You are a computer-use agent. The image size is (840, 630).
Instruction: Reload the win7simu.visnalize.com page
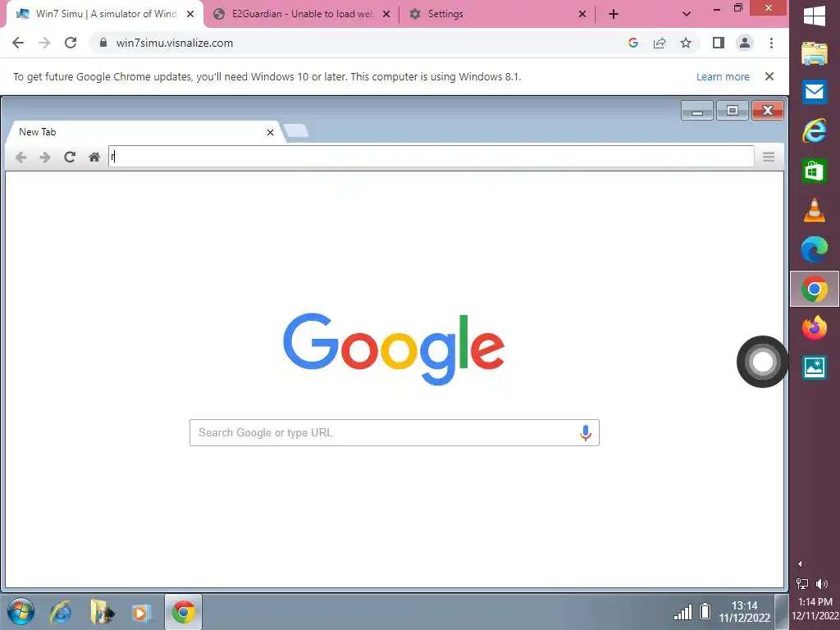[71, 43]
